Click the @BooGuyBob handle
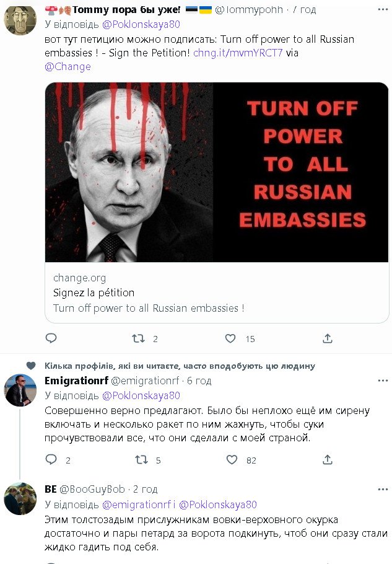The image size is (392, 564). click(92, 490)
